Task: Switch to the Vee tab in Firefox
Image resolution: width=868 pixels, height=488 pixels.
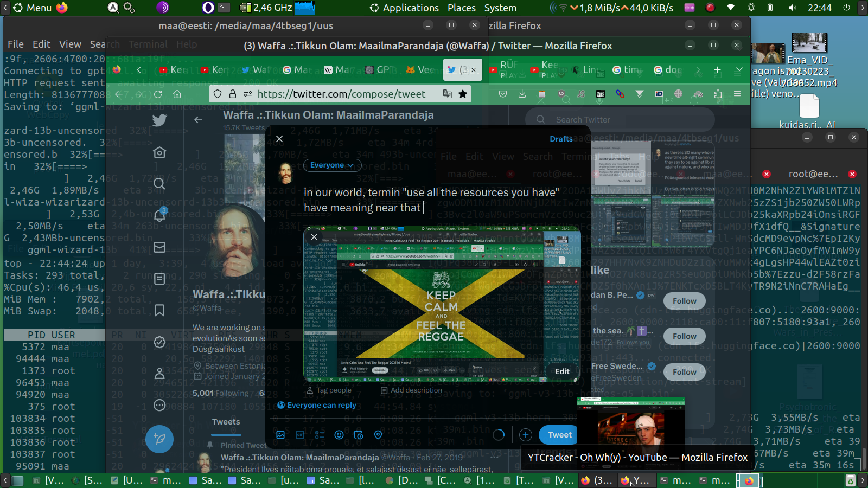Action: [x=420, y=70]
